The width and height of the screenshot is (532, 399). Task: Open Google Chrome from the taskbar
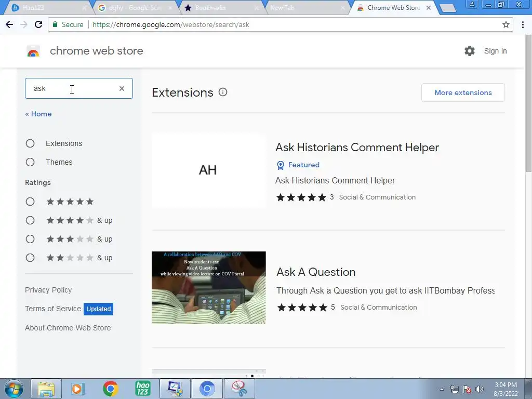click(x=110, y=389)
